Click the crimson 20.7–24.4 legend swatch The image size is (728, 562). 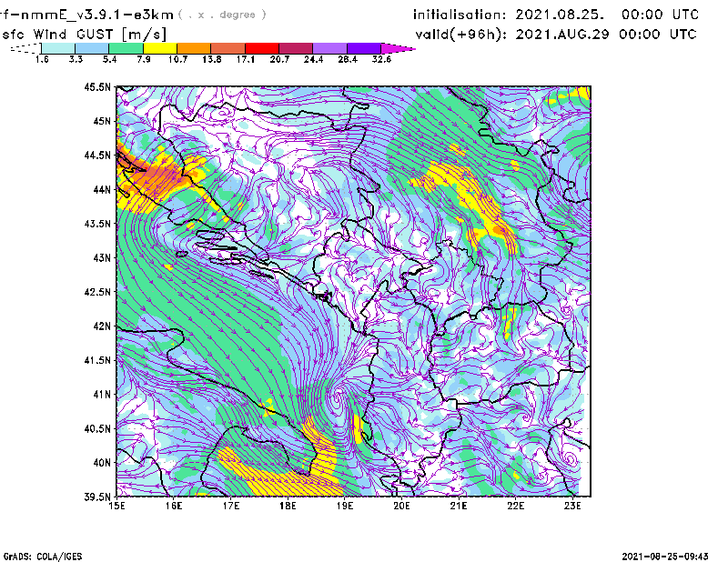coord(296,48)
